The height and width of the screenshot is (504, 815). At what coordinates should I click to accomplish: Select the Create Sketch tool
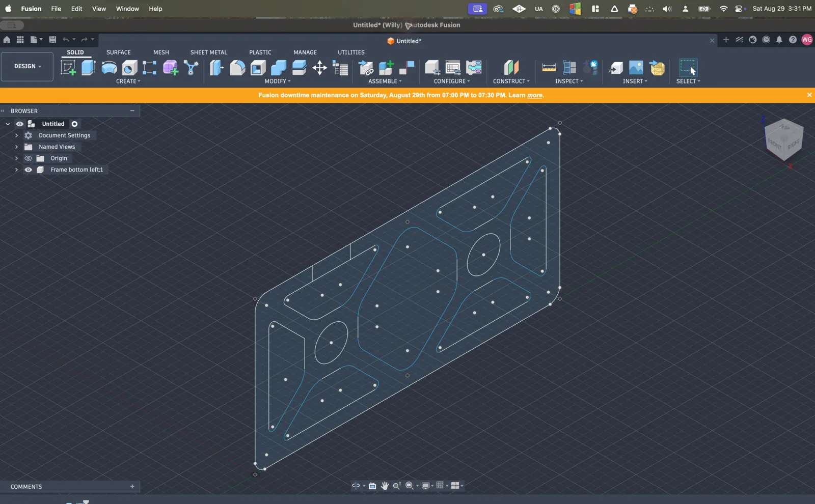point(68,67)
